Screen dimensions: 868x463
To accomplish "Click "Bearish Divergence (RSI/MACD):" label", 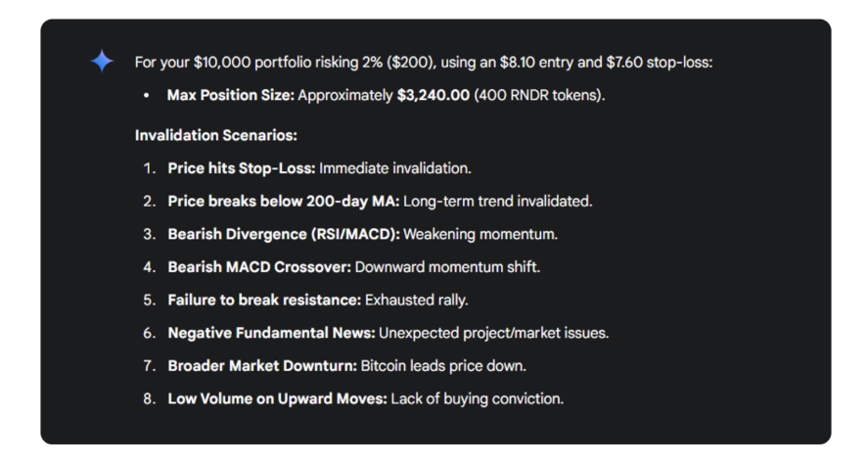I will [x=283, y=234].
